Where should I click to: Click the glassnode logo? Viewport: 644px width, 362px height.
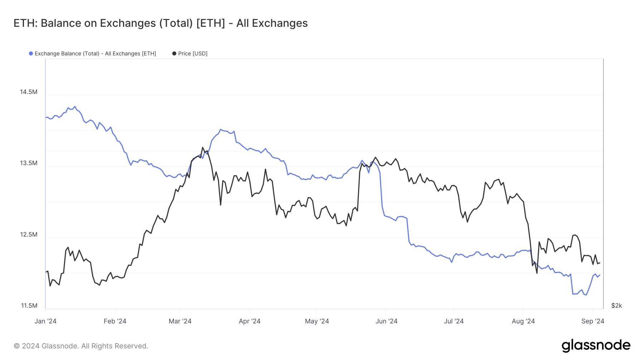pos(596,346)
